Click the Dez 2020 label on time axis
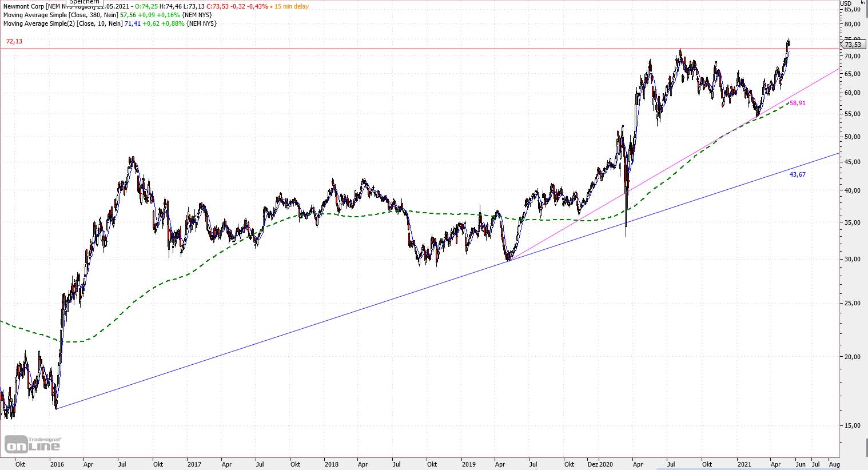Image resolution: width=868 pixels, height=470 pixels. click(600, 464)
